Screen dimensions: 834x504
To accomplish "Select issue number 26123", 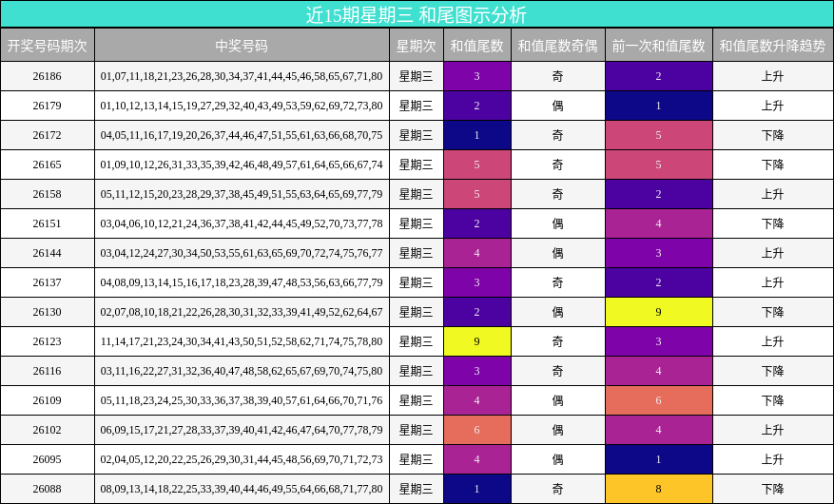I will pyautogui.click(x=48, y=341).
